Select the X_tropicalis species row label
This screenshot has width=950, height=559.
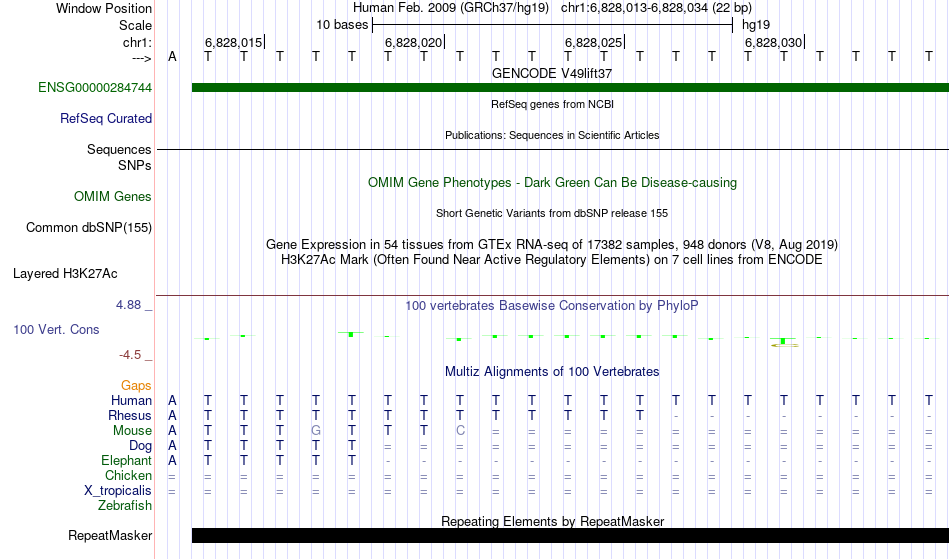pos(118,491)
